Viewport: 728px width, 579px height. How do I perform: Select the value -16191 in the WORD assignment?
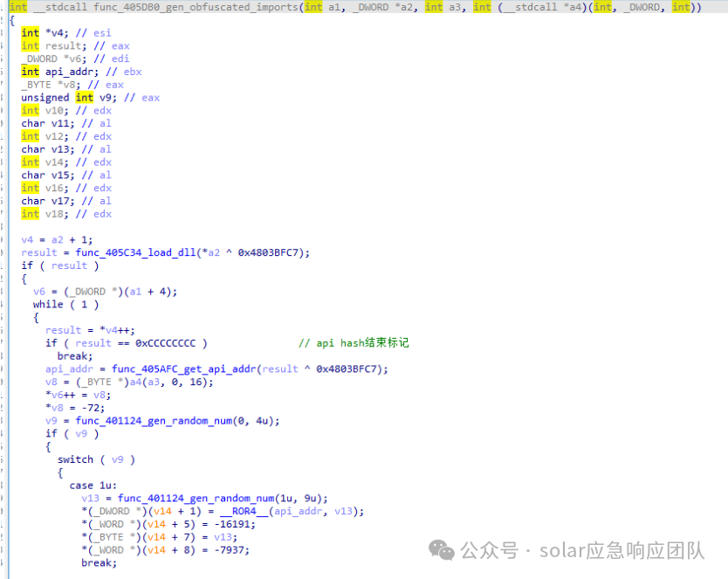[x=234, y=524]
